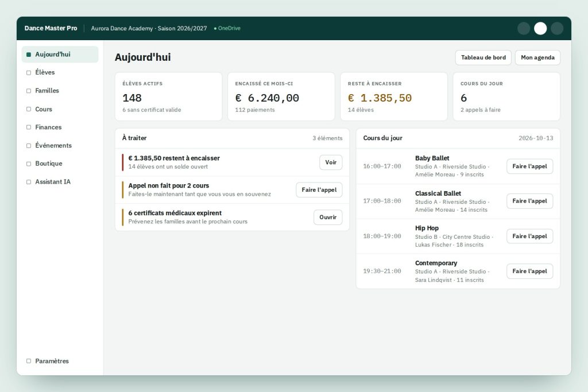Screen dimensions: 588x392
Task: Click the Finances sidebar icon
Action: pyautogui.click(x=29, y=127)
